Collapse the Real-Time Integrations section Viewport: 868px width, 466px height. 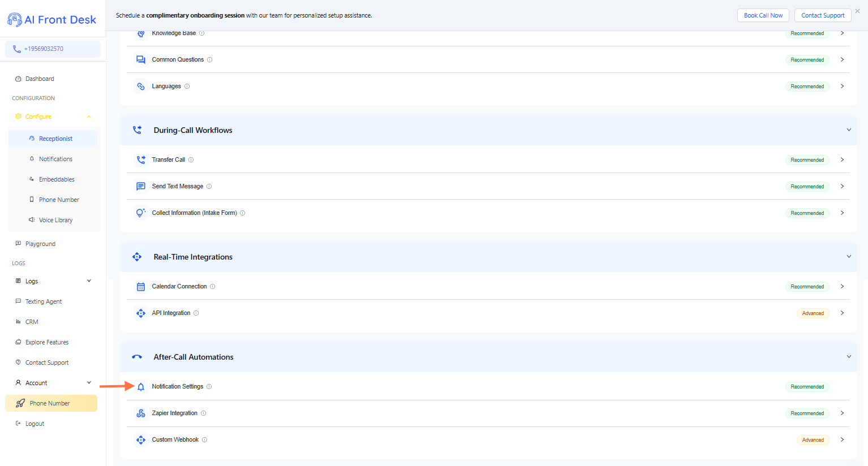(849, 257)
